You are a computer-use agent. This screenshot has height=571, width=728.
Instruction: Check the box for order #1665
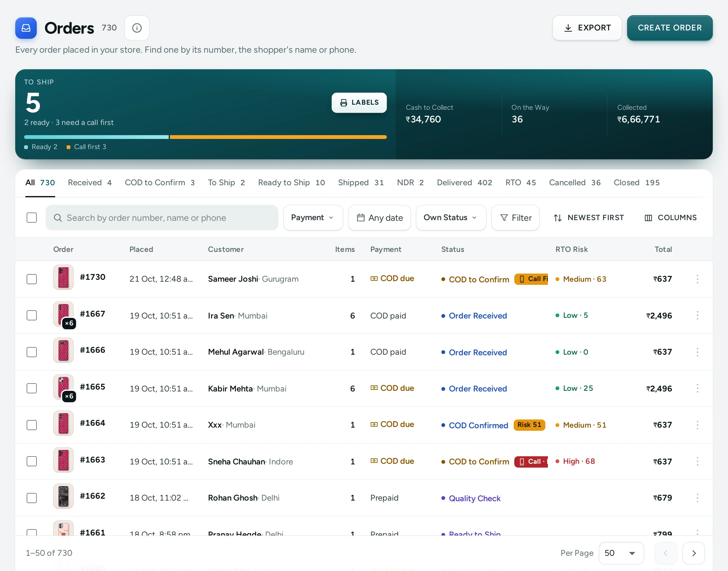coord(32,388)
